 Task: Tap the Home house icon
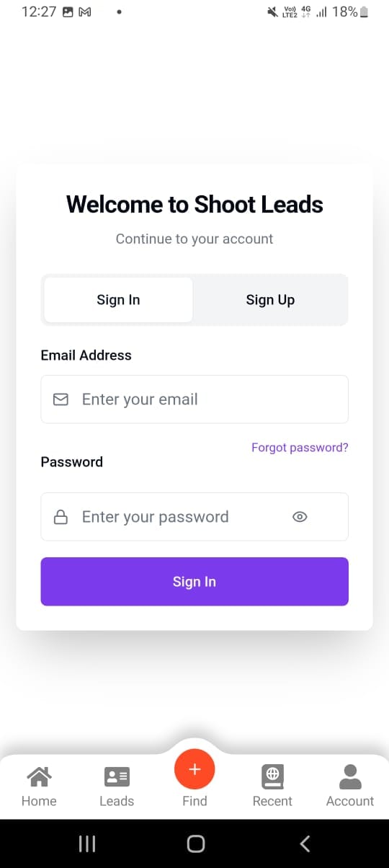[39, 776]
